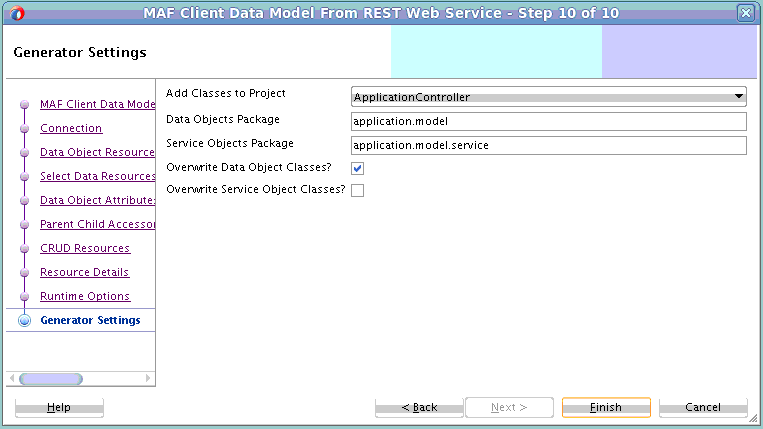The image size is (763, 429).
Task: Click the step list scroll left arrow
Action: [x=12, y=378]
